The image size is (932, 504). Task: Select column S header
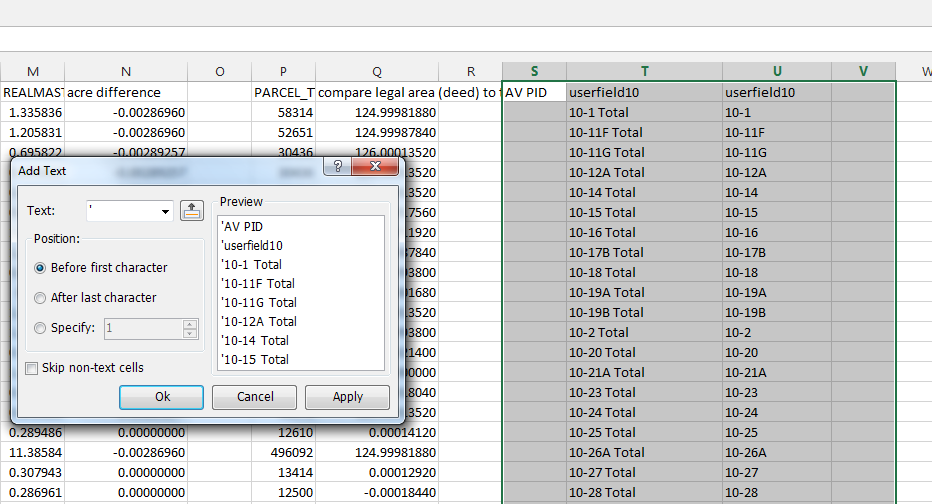(534, 71)
